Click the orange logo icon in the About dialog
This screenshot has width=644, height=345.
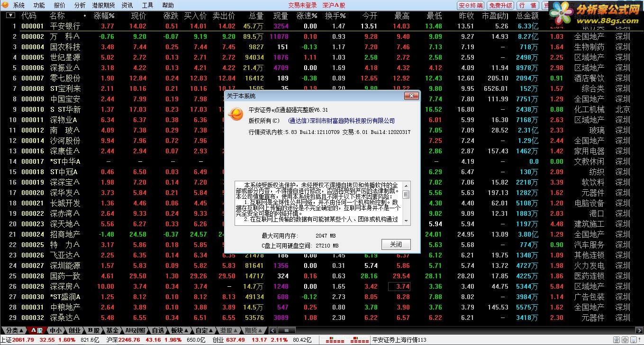pyautogui.click(x=236, y=114)
